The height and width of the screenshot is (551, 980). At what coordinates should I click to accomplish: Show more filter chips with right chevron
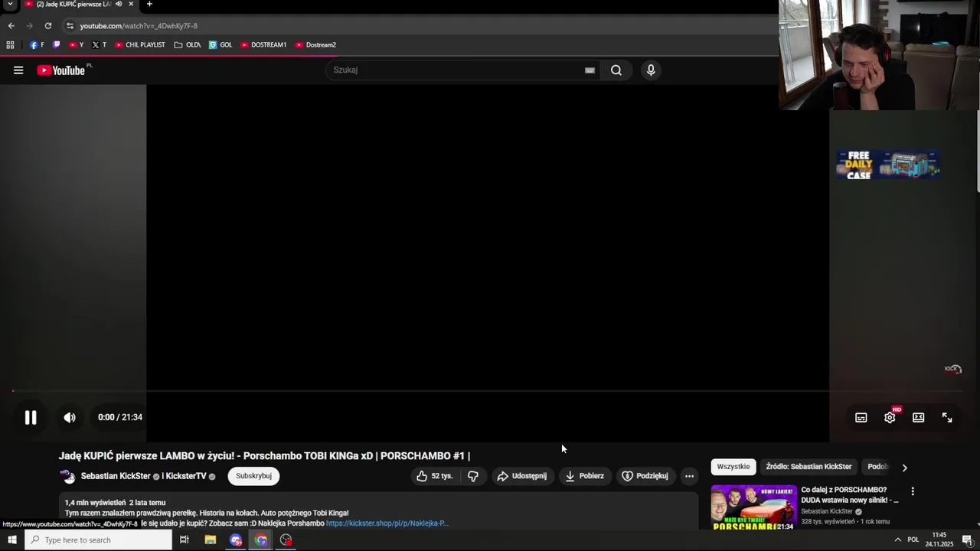904,468
